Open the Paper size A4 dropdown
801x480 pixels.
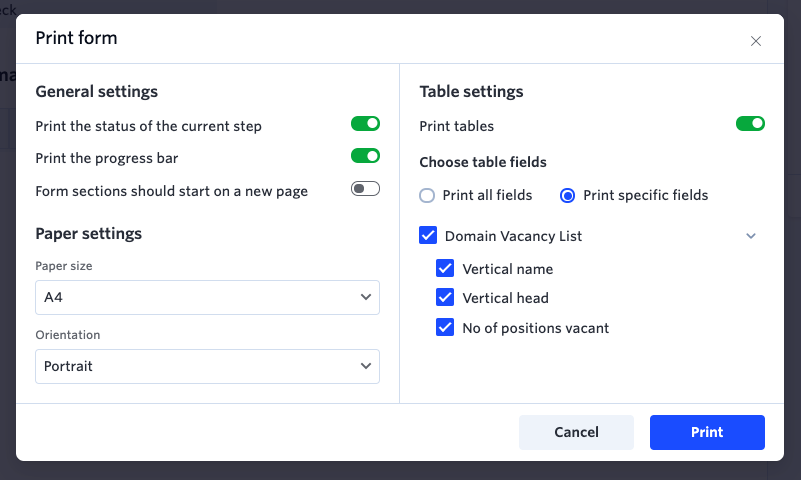[x=207, y=297]
